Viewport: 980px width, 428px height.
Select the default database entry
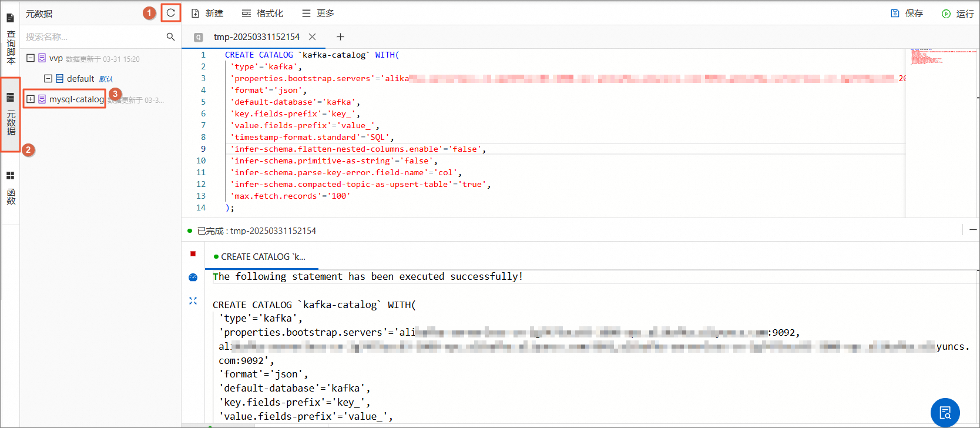(x=80, y=79)
